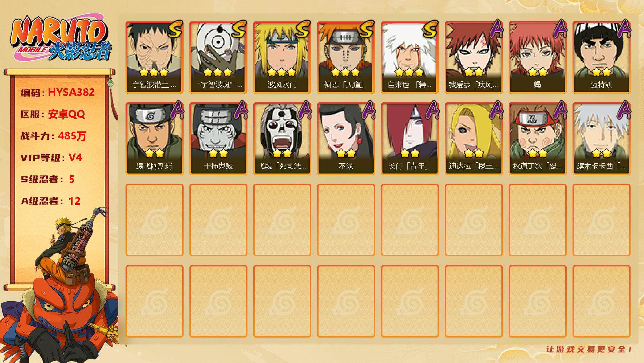Select the 长门「青年」 card
This screenshot has height=363, width=644.
pos(410,138)
